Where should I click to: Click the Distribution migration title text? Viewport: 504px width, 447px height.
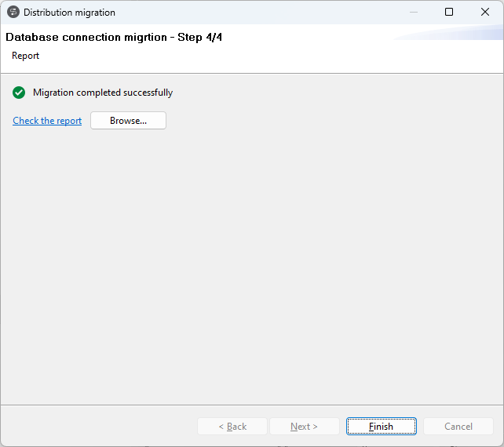[x=69, y=13]
